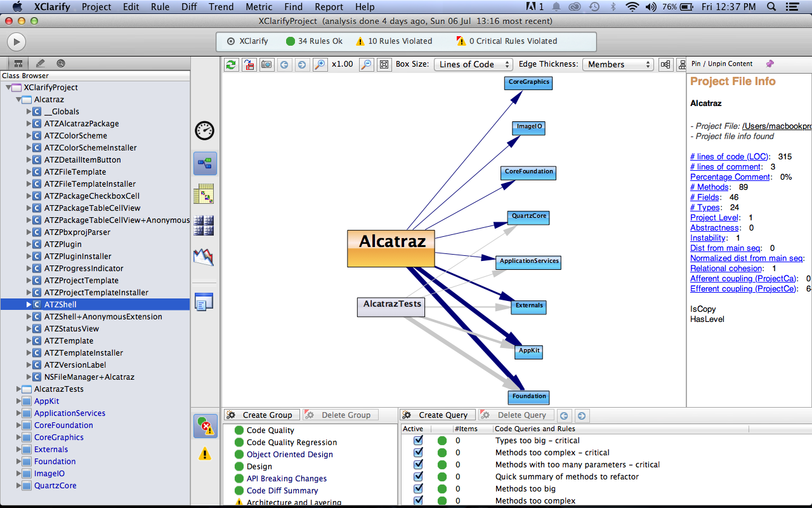Image resolution: width=812 pixels, height=508 pixels.
Task: Zoom out of the dependency graph
Action: point(366,64)
